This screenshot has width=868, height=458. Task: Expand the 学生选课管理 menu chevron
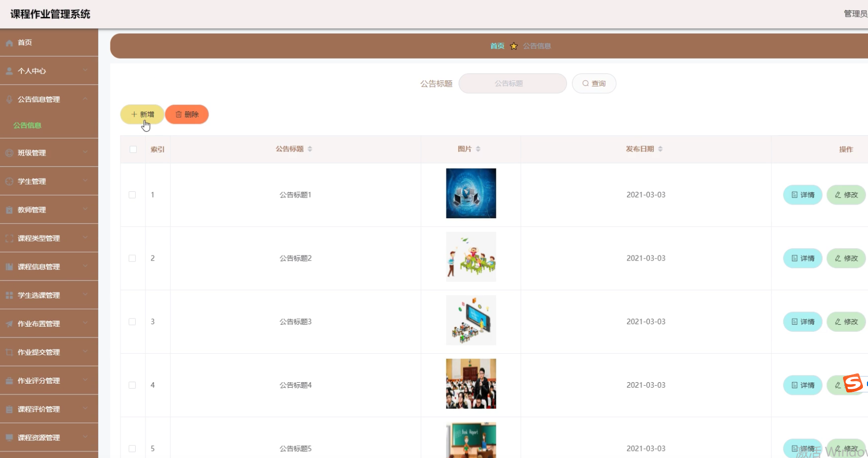point(85,294)
